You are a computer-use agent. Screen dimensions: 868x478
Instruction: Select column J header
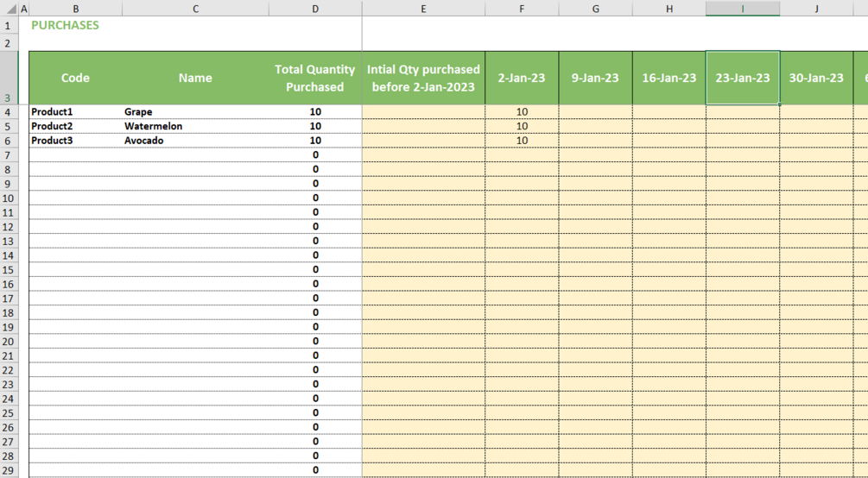click(x=816, y=9)
